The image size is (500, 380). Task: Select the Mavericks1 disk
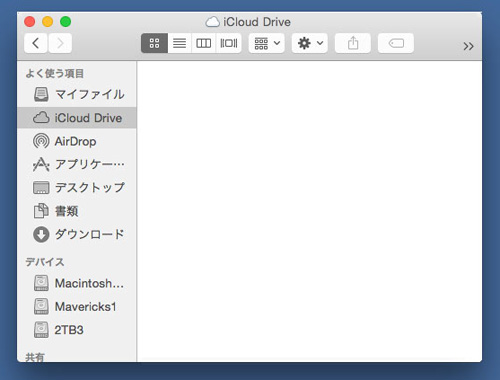77,307
